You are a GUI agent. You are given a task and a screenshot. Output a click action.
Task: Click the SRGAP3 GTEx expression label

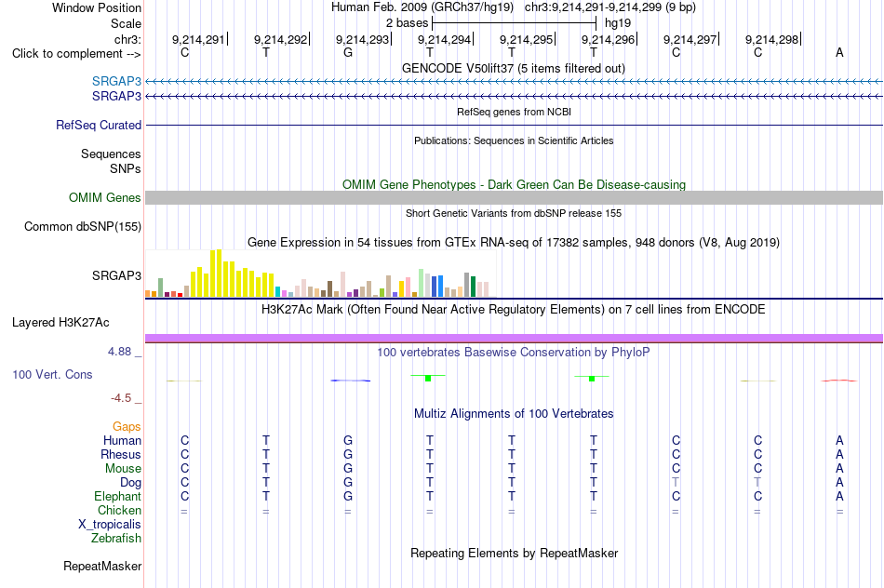(x=116, y=275)
